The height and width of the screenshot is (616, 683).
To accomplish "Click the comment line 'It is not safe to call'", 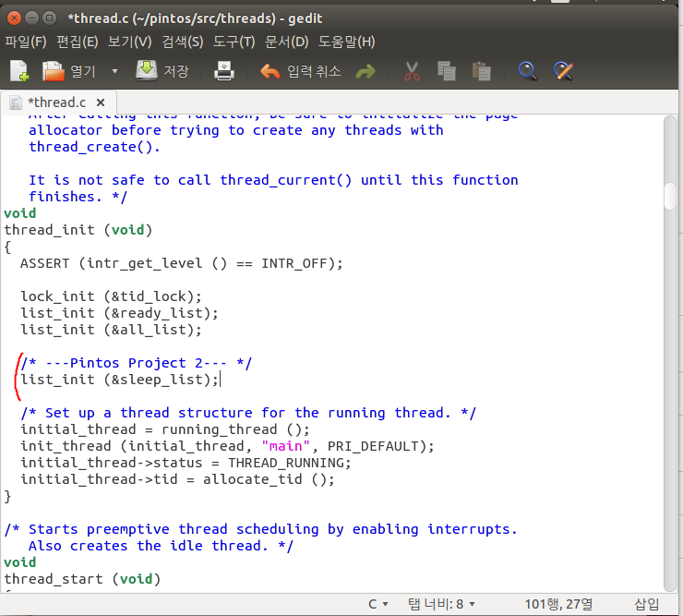I will (273, 180).
